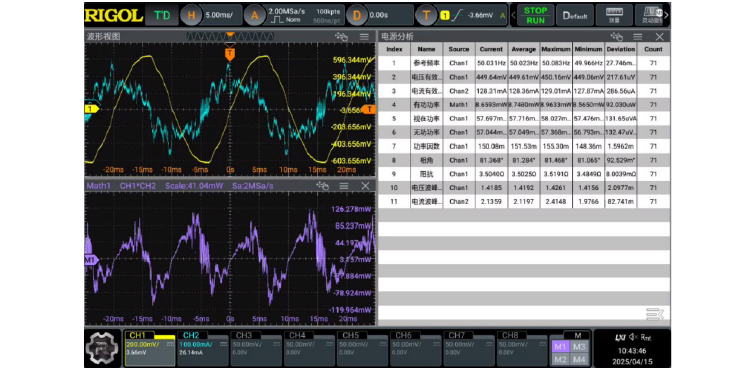Click the muted speaker sound icon
The width and height of the screenshot is (755, 370).
point(633,337)
